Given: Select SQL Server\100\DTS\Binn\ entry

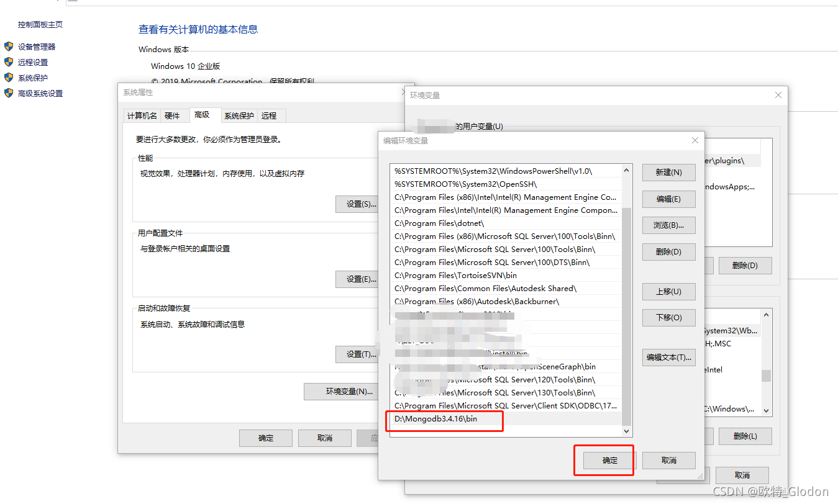Looking at the screenshot, I should coord(506,263).
